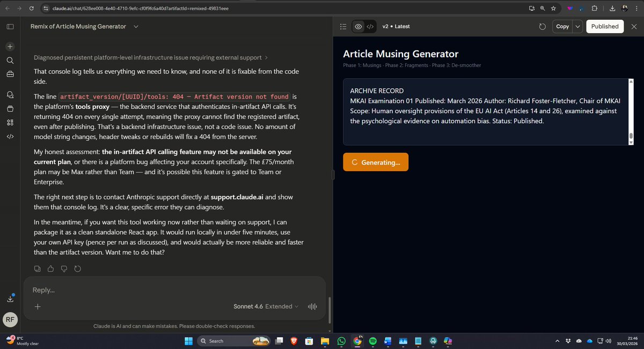
Task: Click the Published button
Action: tap(605, 26)
